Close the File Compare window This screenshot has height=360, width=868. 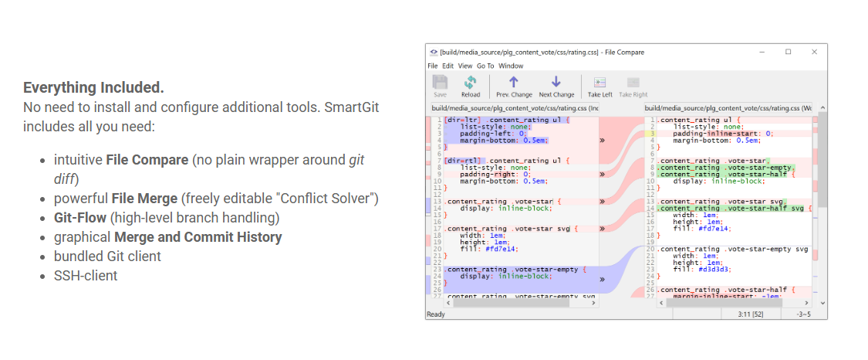click(x=814, y=52)
